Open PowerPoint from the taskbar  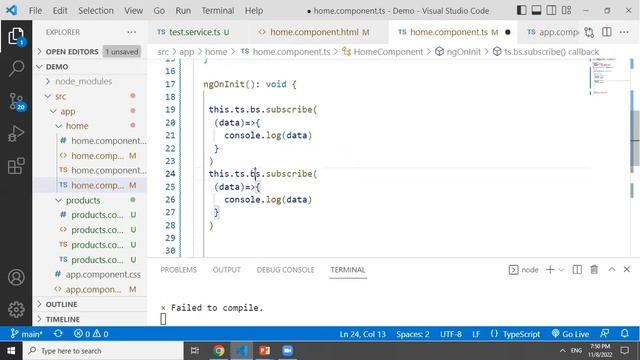point(264,351)
